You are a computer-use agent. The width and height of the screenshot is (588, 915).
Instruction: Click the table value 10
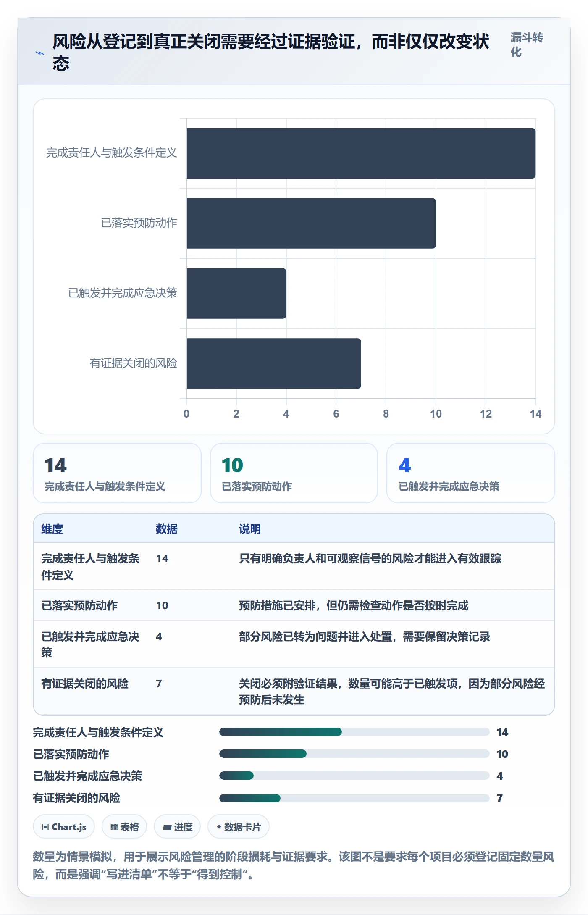tap(162, 605)
